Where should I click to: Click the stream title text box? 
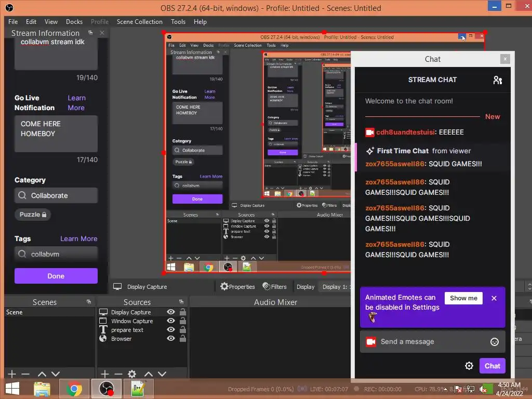pyautogui.click(x=56, y=54)
